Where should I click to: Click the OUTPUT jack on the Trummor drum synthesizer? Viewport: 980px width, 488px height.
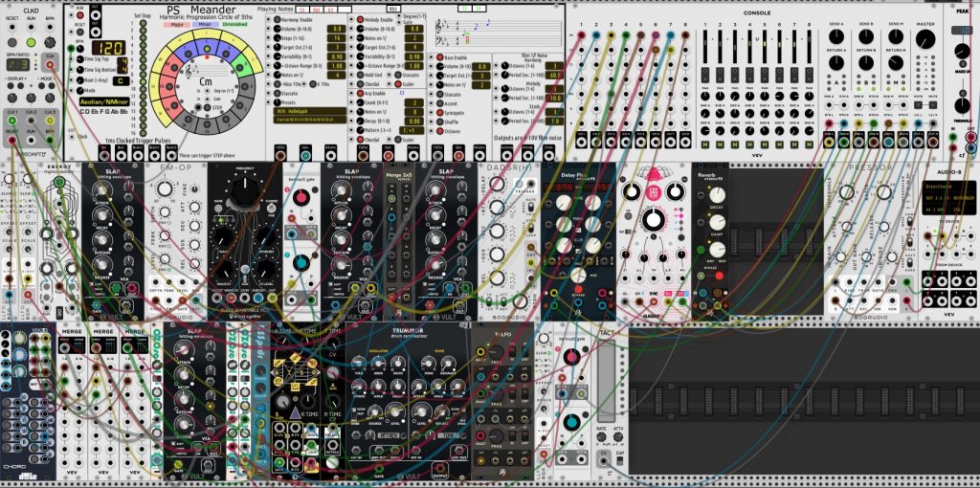coord(442,469)
